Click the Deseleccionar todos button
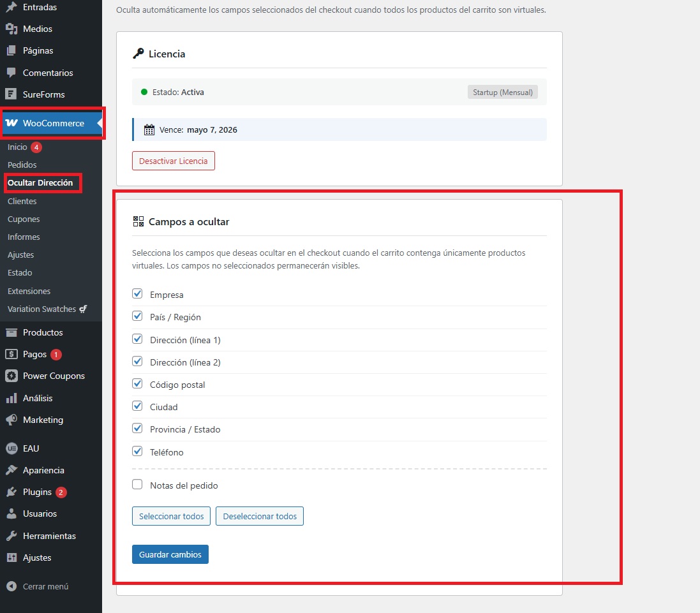 pos(260,516)
